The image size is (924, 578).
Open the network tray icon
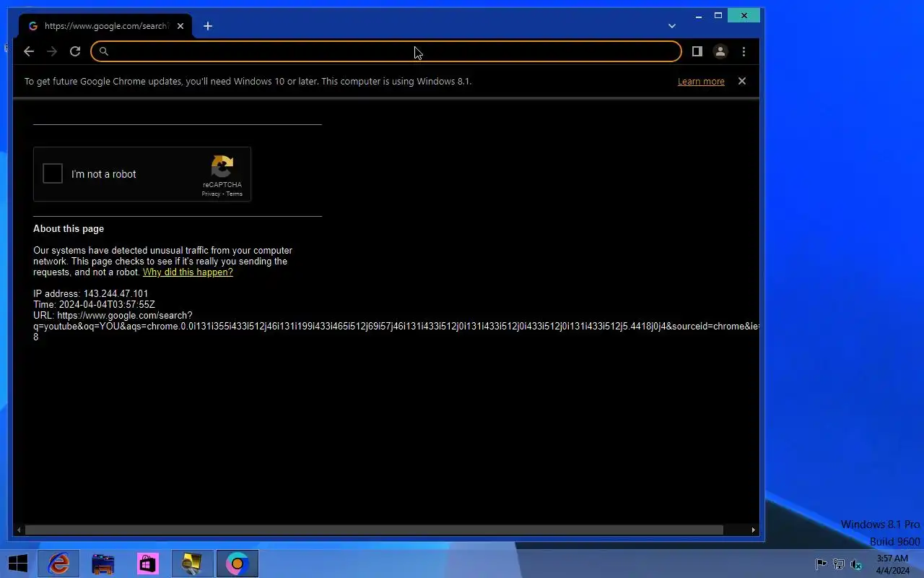click(x=839, y=564)
